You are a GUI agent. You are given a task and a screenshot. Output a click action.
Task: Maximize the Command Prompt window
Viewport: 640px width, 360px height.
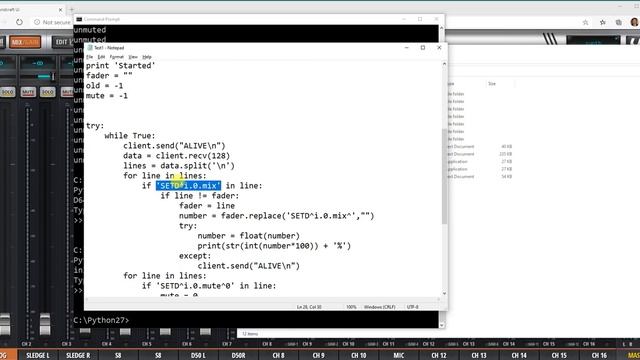420,19
